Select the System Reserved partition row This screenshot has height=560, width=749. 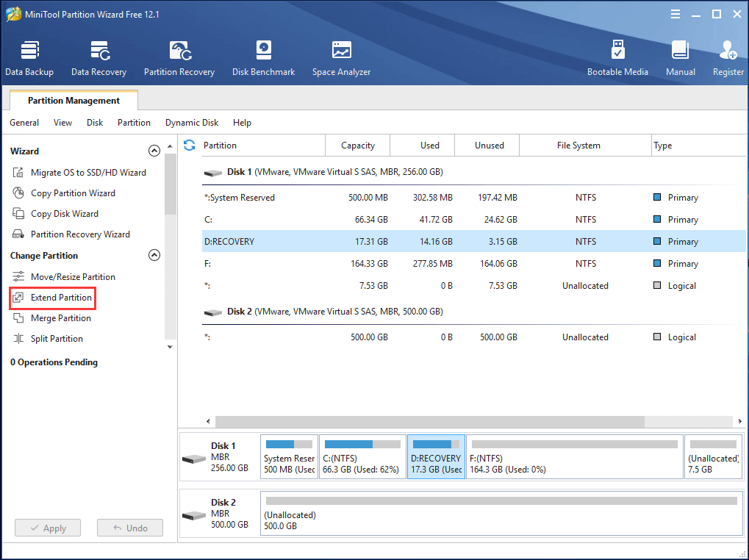point(474,198)
